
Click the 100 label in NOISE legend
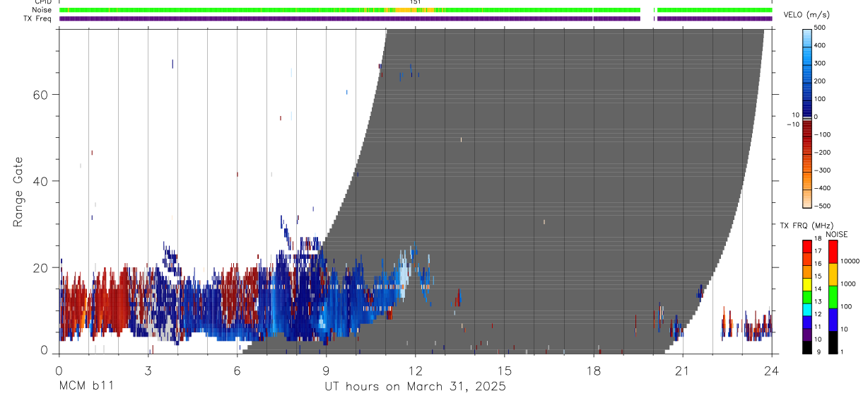(x=847, y=307)
